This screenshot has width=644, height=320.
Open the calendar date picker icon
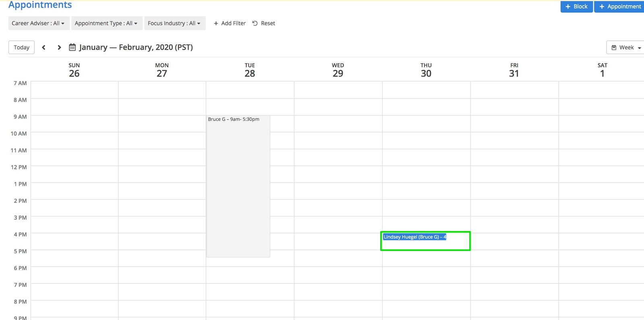click(72, 48)
